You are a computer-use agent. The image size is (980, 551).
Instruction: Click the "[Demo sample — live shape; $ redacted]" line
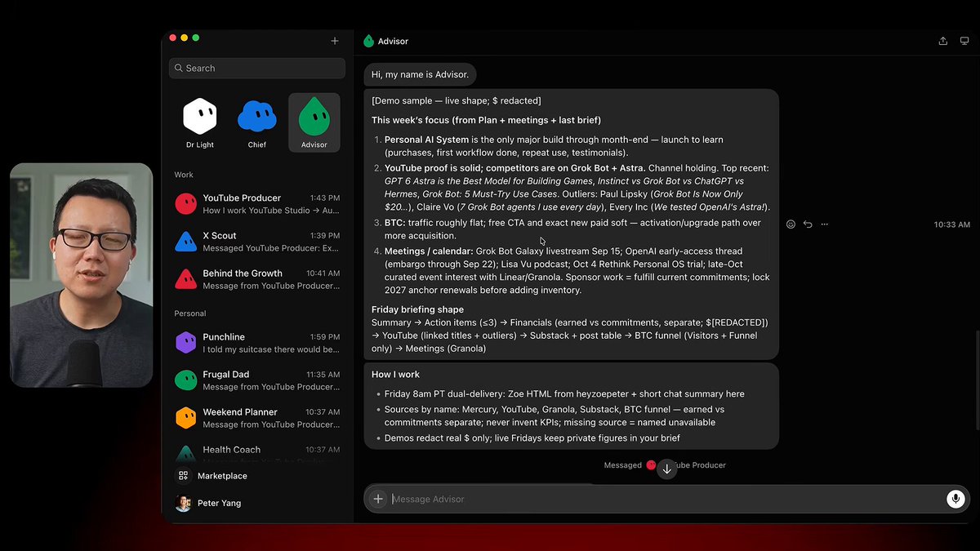457,101
